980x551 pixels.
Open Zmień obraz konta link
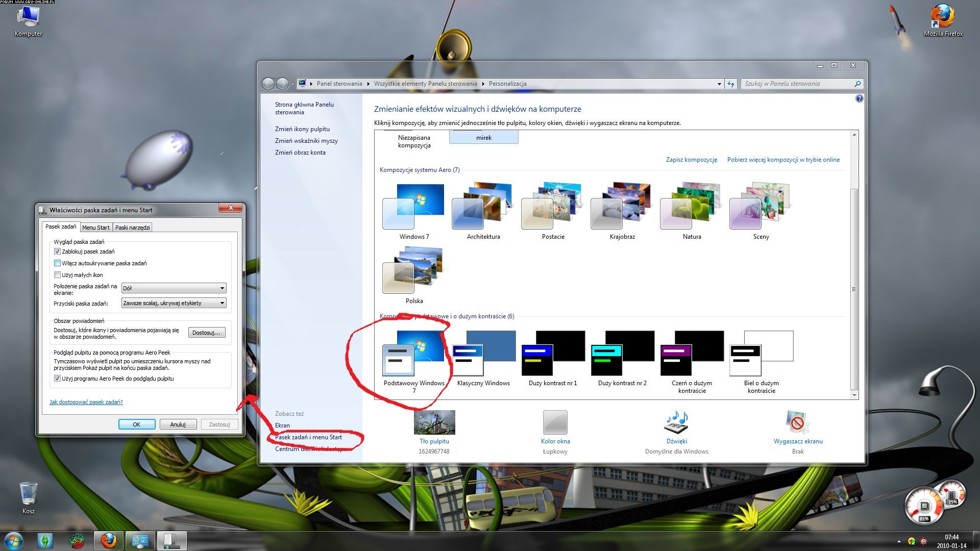click(300, 153)
